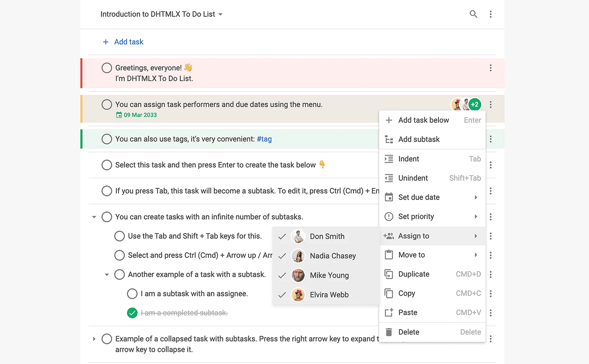Open three-dot menu on assign performers task
This screenshot has height=364, width=589.
pyautogui.click(x=490, y=104)
